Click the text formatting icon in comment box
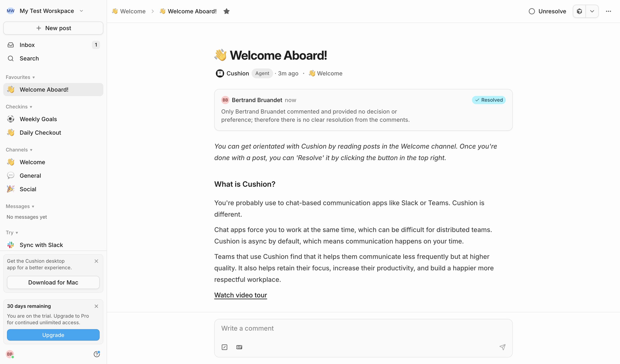 [224, 347]
